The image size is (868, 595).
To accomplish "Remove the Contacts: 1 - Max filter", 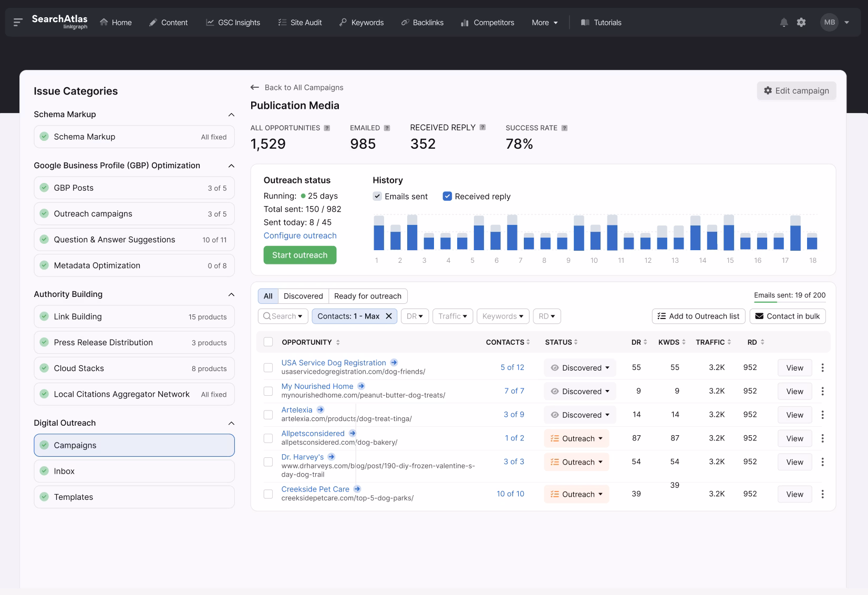I will (x=389, y=316).
